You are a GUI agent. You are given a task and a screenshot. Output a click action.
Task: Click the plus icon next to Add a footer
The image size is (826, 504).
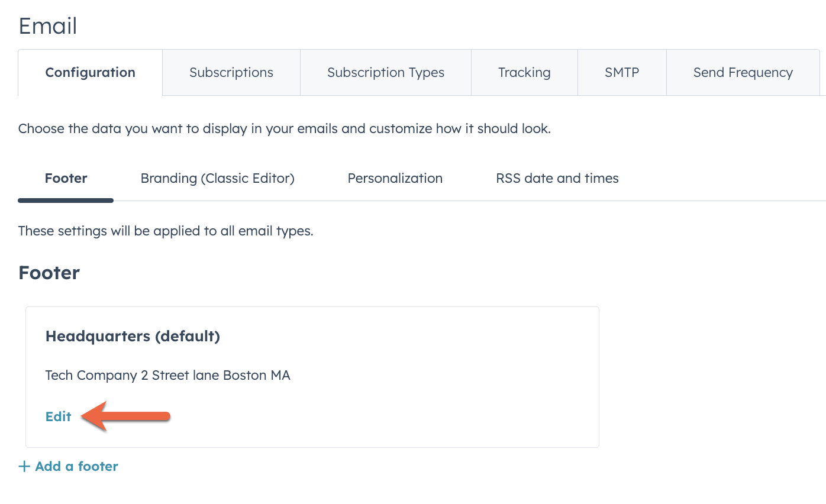tap(23, 466)
